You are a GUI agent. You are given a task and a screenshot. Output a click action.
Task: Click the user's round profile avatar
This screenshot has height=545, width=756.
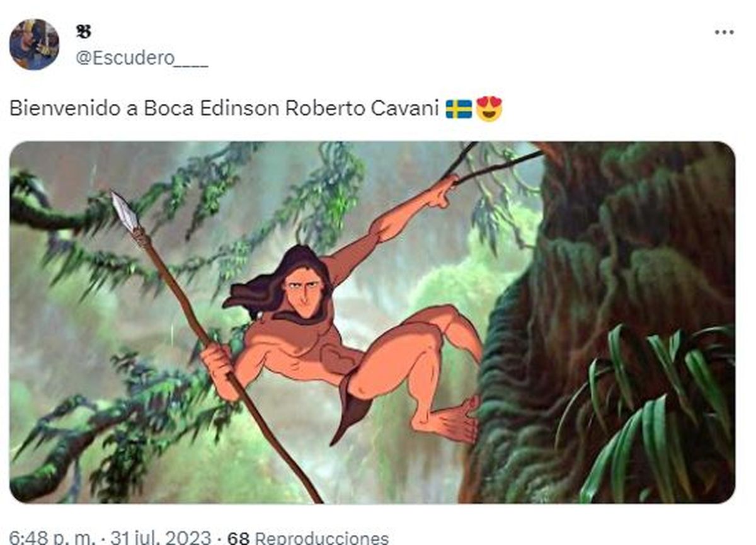pos(34,43)
